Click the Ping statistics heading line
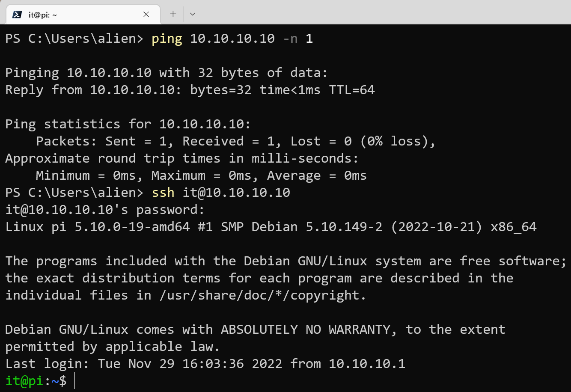The width and height of the screenshot is (571, 392). pos(128,124)
